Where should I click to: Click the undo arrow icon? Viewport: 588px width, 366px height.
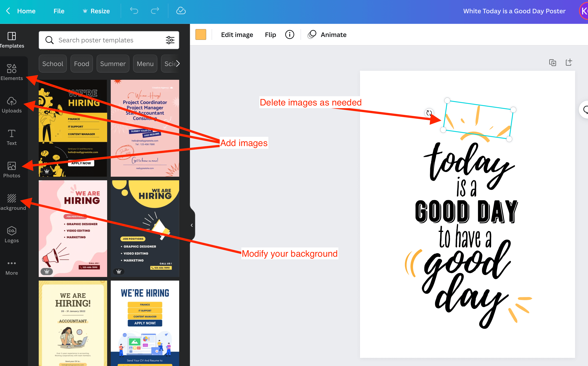pos(134,11)
